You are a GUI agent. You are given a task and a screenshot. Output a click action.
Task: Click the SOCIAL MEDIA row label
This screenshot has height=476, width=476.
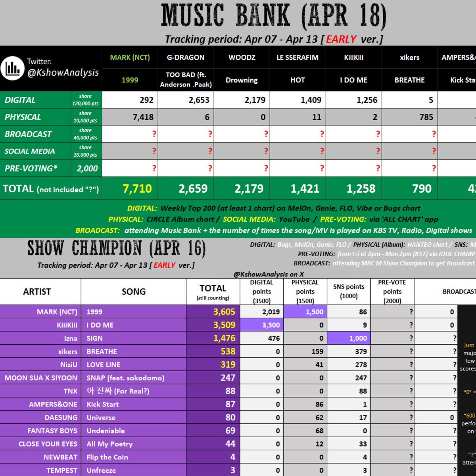[x=30, y=152]
